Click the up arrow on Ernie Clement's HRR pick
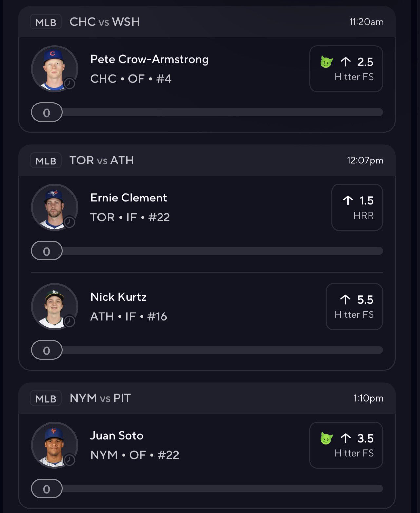Viewport: 420px width, 513px height. point(348,200)
